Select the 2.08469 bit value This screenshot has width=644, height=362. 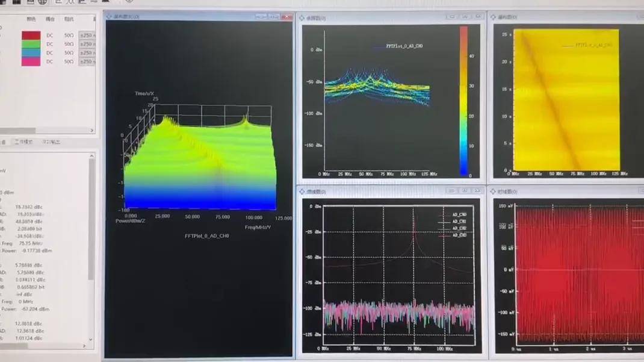[29, 228]
